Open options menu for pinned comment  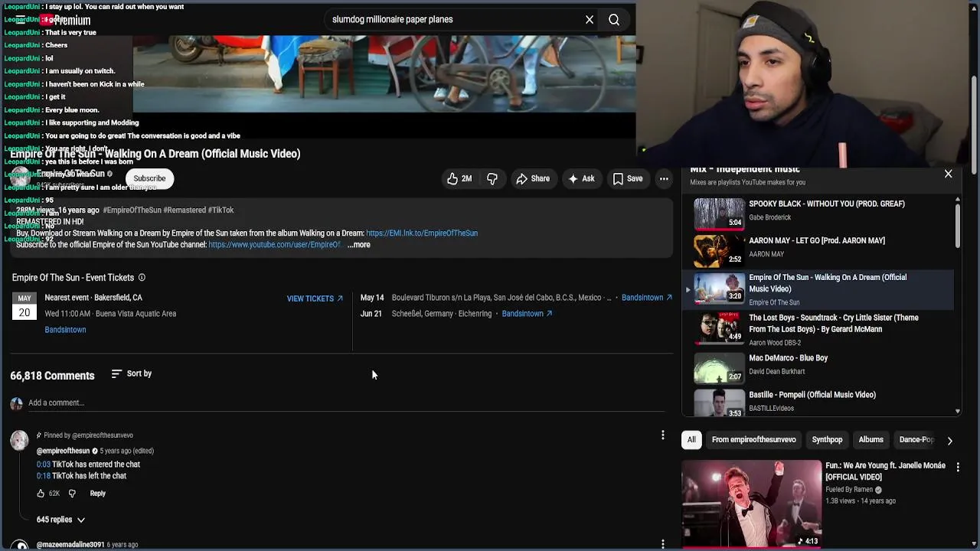tap(662, 435)
